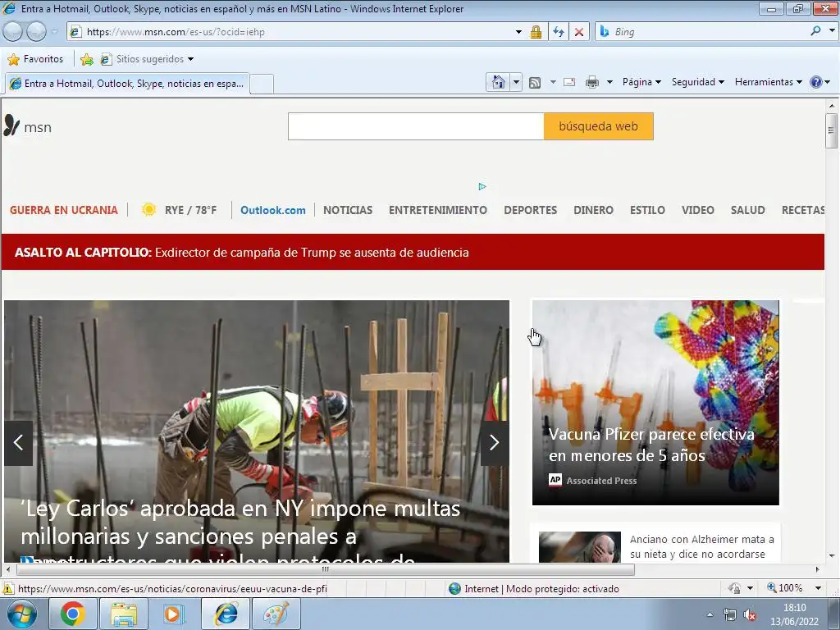This screenshot has height=630, width=840.
Task: Open GUERRA EN UCRANIA link
Action: pos(64,210)
